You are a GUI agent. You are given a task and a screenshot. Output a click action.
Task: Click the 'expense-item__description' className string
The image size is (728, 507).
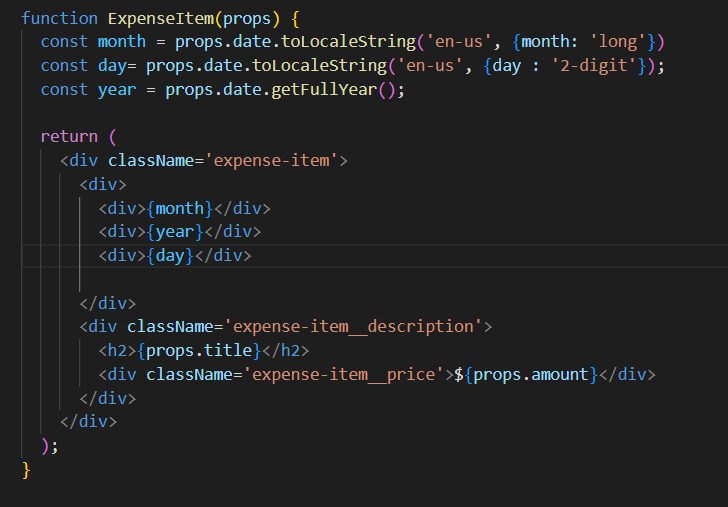pos(353,326)
